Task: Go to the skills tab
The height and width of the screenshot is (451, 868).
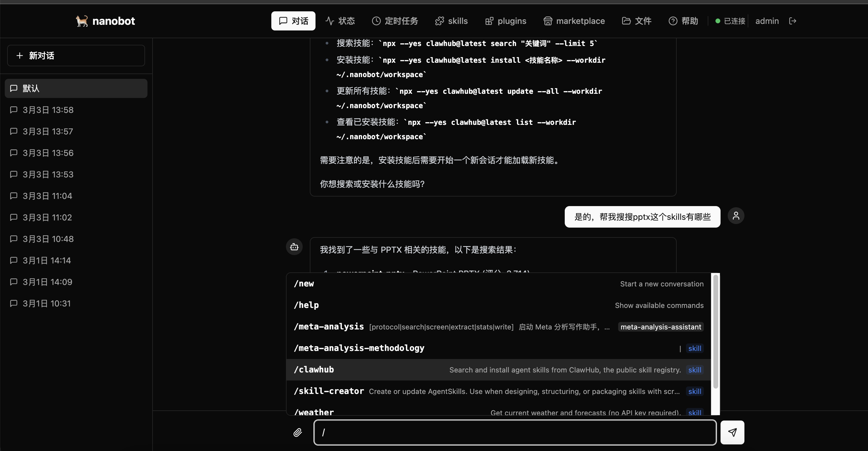Action: tap(451, 21)
